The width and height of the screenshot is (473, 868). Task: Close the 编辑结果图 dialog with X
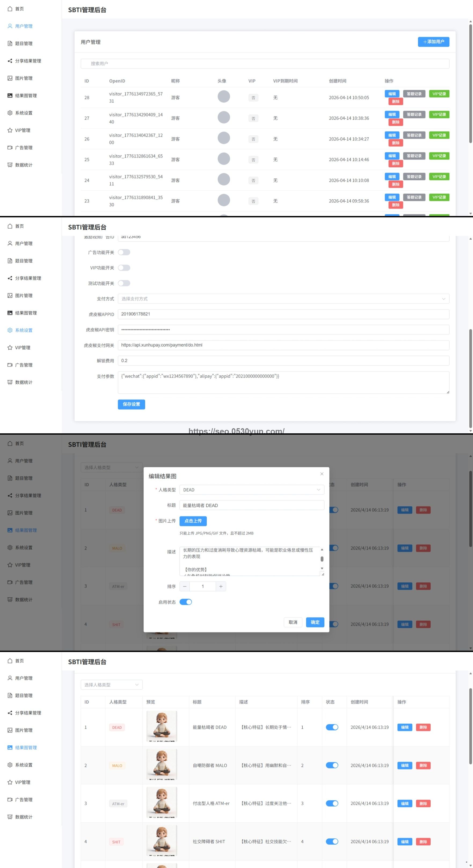click(x=322, y=474)
